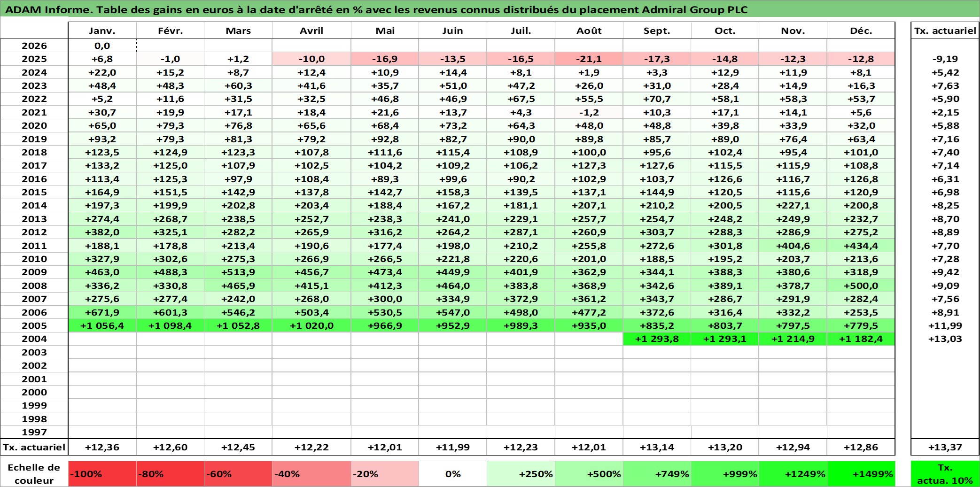980x487 pixels.
Task: Click the Août column header
Action: tap(589, 31)
